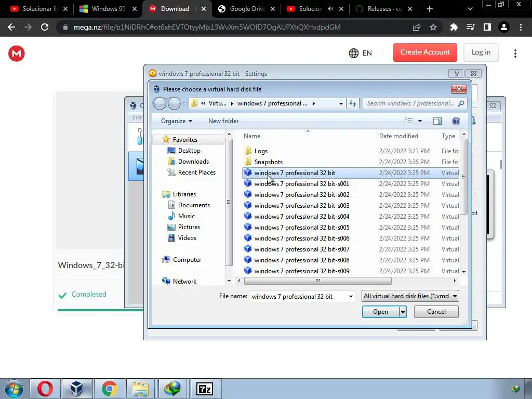The height and width of the screenshot is (399, 532).
Task: Open Opera from taskbar
Action: (x=45, y=389)
